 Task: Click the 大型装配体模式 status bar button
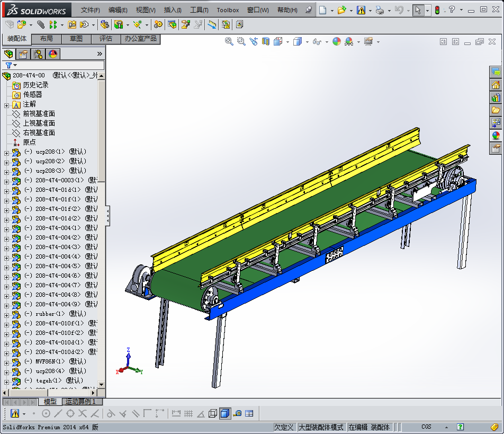click(321, 427)
